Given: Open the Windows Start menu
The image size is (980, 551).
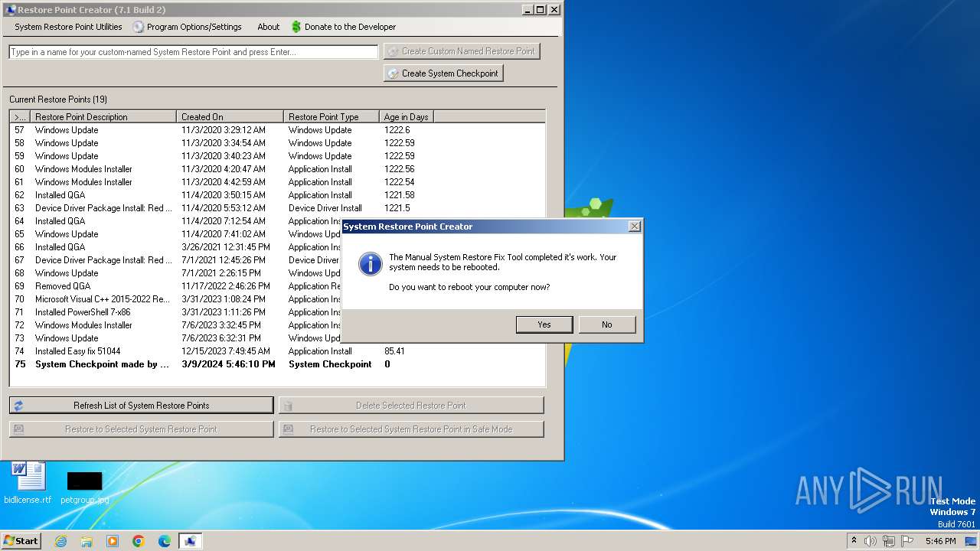Looking at the screenshot, I should coord(21,540).
